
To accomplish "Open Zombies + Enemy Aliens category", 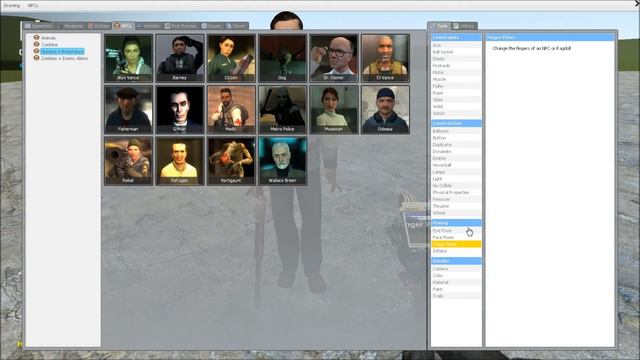I will tap(64, 58).
